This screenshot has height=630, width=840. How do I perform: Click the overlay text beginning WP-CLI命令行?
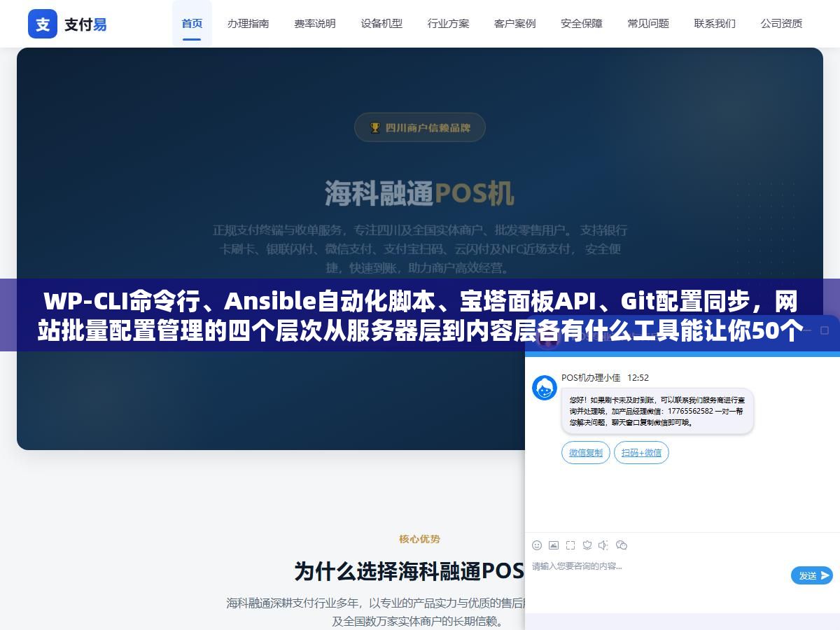click(x=420, y=316)
